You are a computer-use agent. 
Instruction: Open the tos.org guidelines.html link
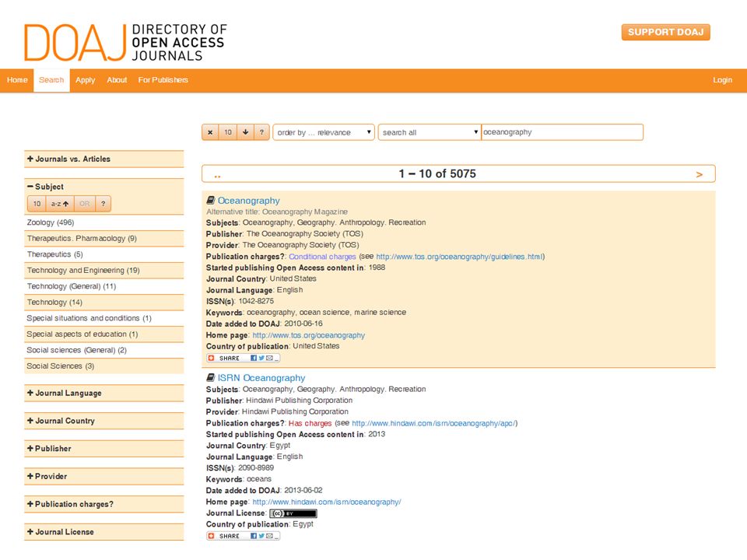(460, 257)
